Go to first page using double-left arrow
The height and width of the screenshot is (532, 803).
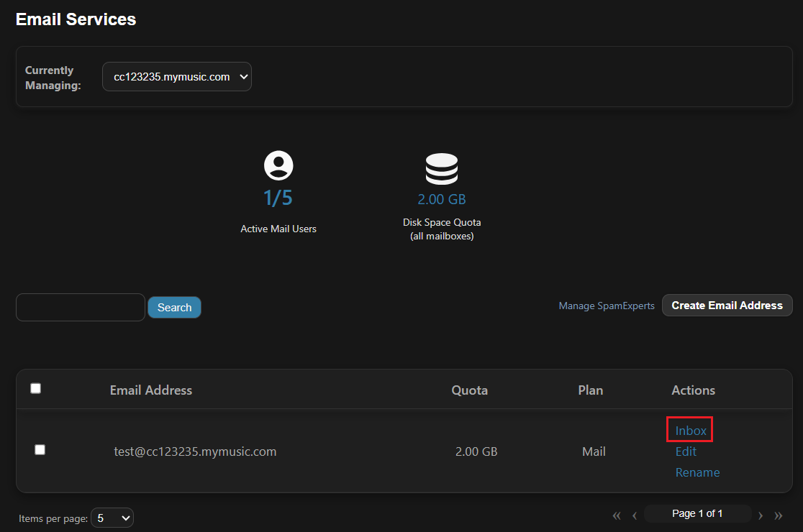pyautogui.click(x=617, y=515)
